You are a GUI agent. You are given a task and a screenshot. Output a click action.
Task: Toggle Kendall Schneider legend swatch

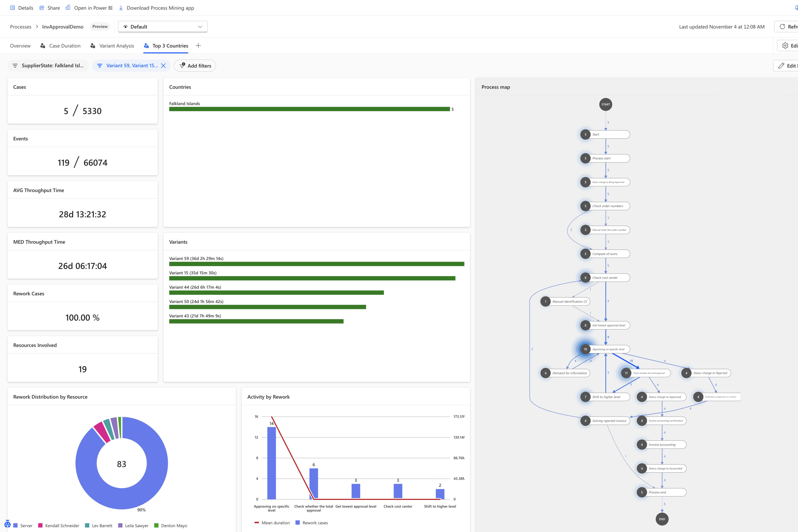pos(40,525)
